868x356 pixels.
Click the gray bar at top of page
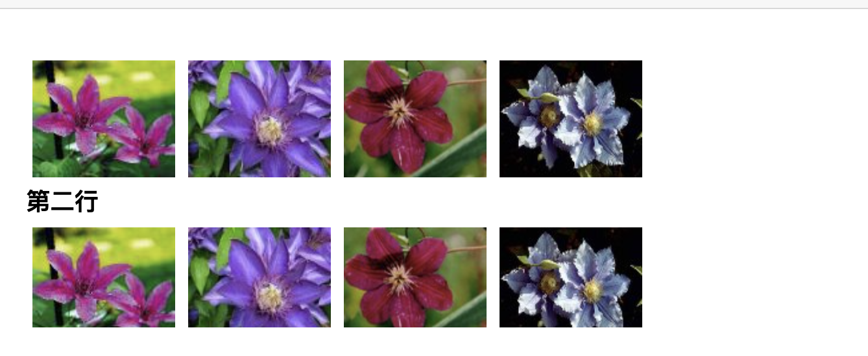[x=434, y=4]
